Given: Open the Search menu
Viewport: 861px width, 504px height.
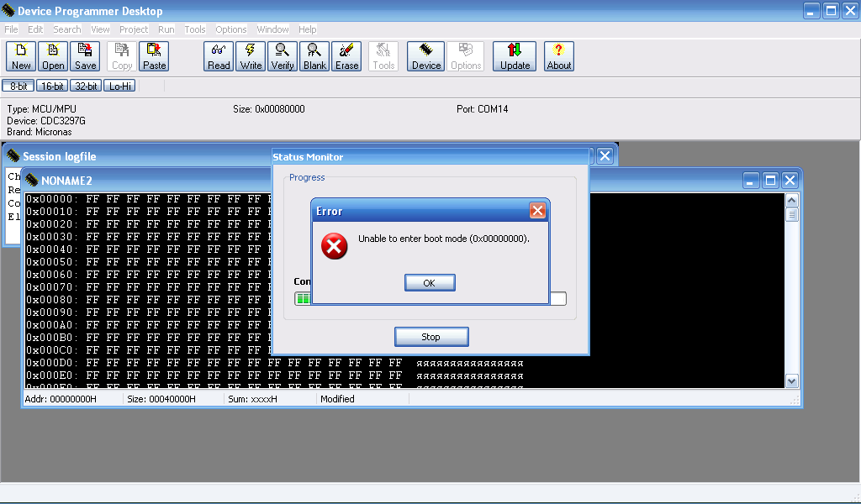Looking at the screenshot, I should 67,29.
